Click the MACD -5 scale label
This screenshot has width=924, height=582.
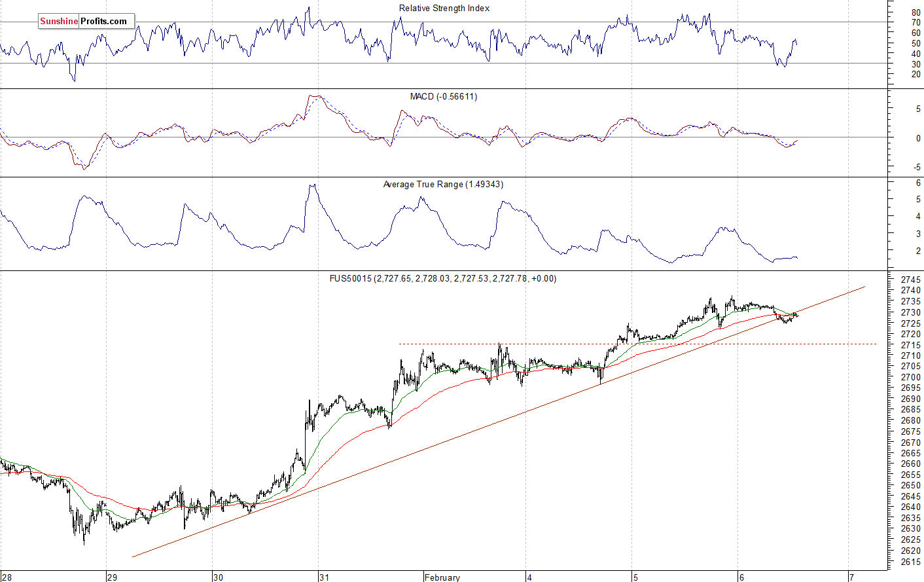917,168
